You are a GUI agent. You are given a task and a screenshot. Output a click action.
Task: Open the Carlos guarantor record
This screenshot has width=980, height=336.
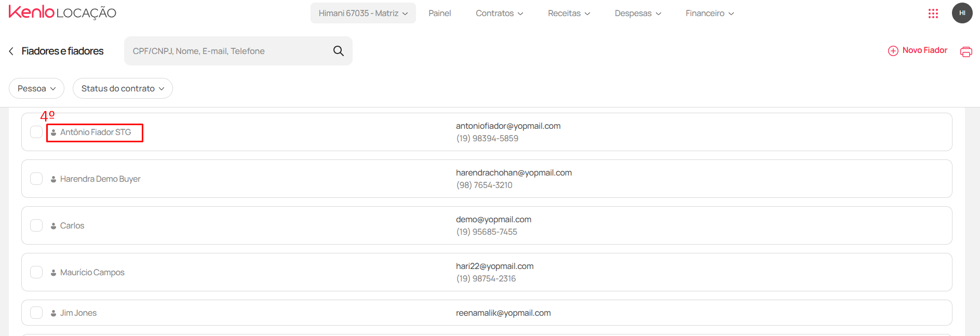(72, 226)
